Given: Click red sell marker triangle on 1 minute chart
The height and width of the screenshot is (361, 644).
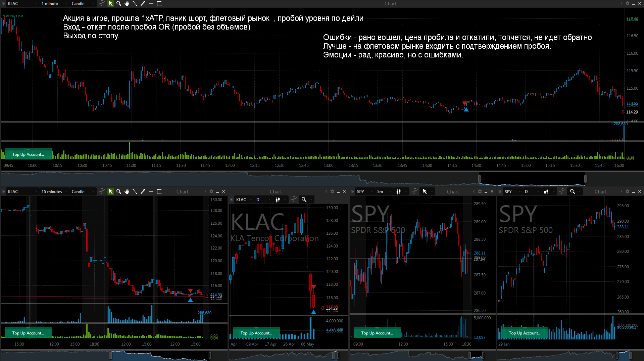Looking at the screenshot, I should pos(464,103).
